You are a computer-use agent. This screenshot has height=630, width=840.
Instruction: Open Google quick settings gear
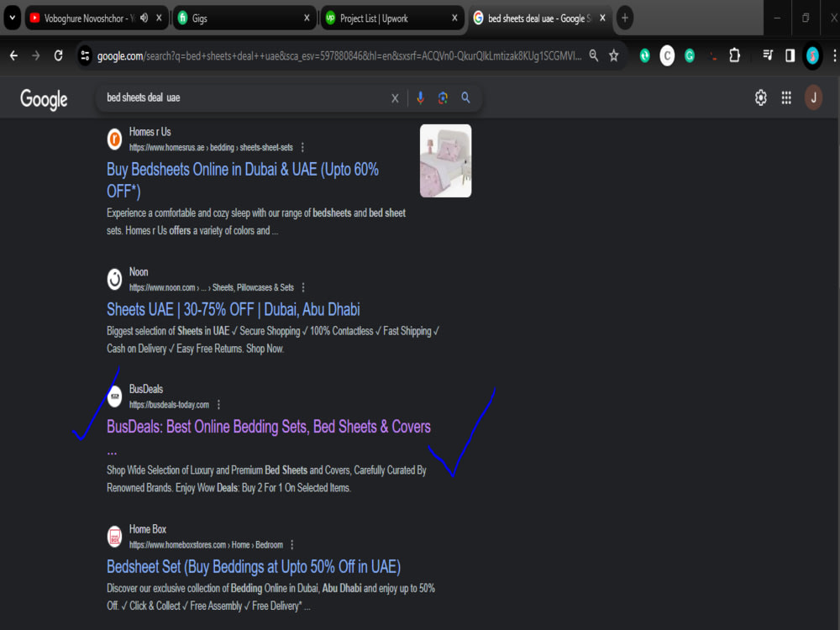coord(761,98)
